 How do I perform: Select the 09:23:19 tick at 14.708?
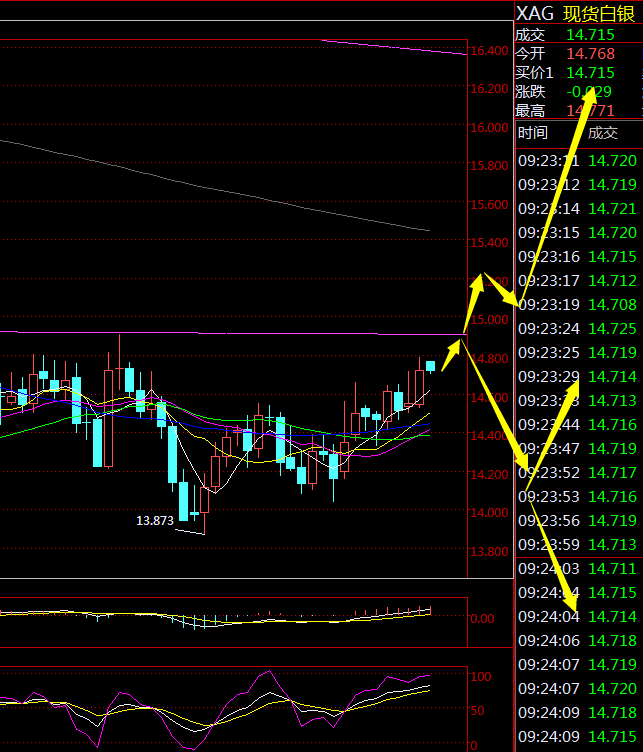(577, 305)
